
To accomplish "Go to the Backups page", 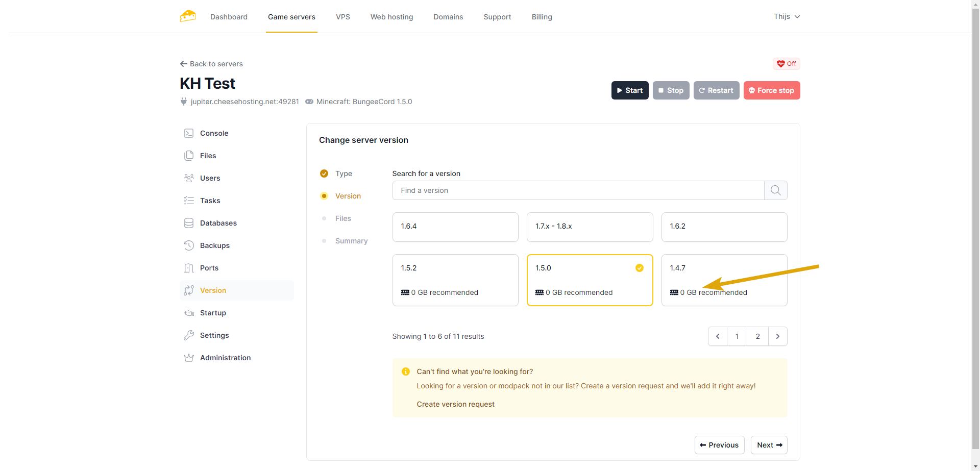I will coord(214,245).
